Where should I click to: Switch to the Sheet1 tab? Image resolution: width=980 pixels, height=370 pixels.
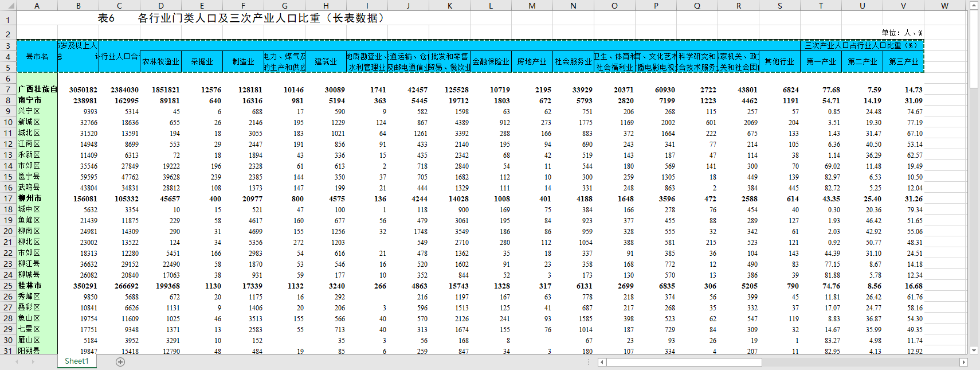point(77,361)
